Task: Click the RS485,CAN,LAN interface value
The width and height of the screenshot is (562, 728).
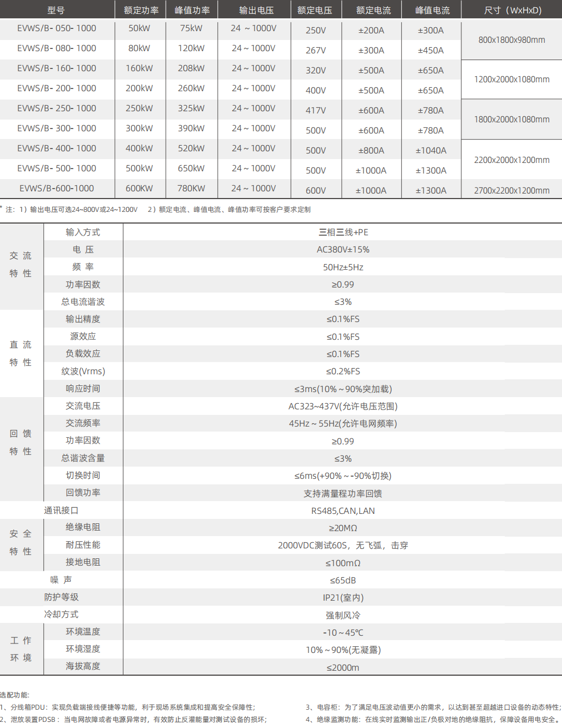Action: (343, 511)
